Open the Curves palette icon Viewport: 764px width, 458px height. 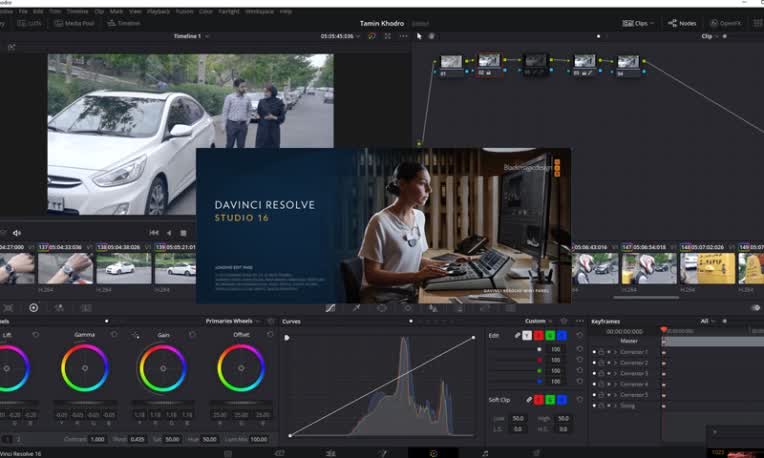330,308
